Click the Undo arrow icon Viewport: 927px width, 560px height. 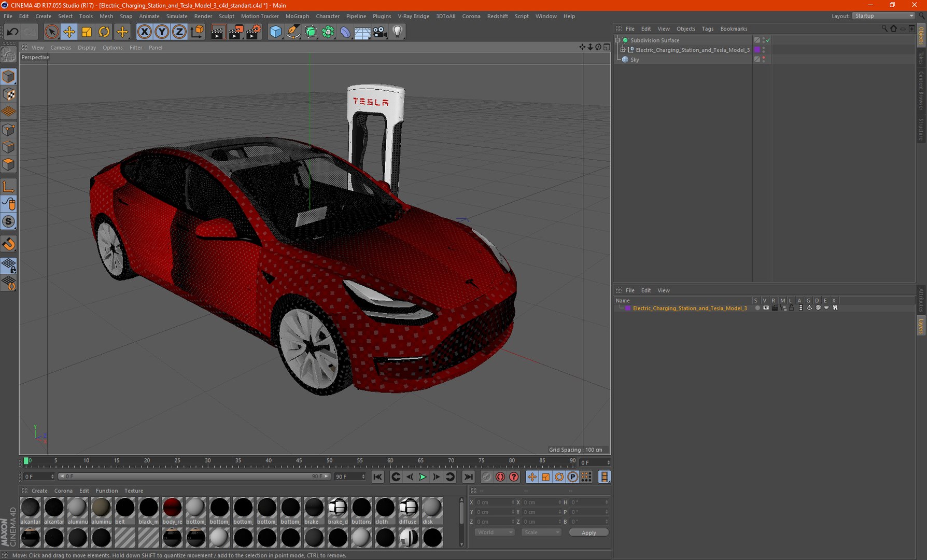pyautogui.click(x=12, y=32)
